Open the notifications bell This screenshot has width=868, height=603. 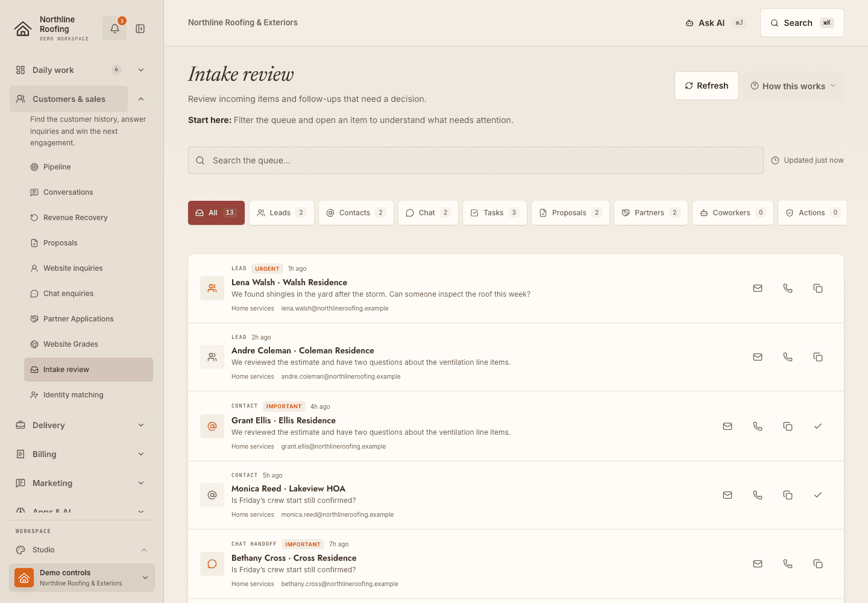(115, 28)
